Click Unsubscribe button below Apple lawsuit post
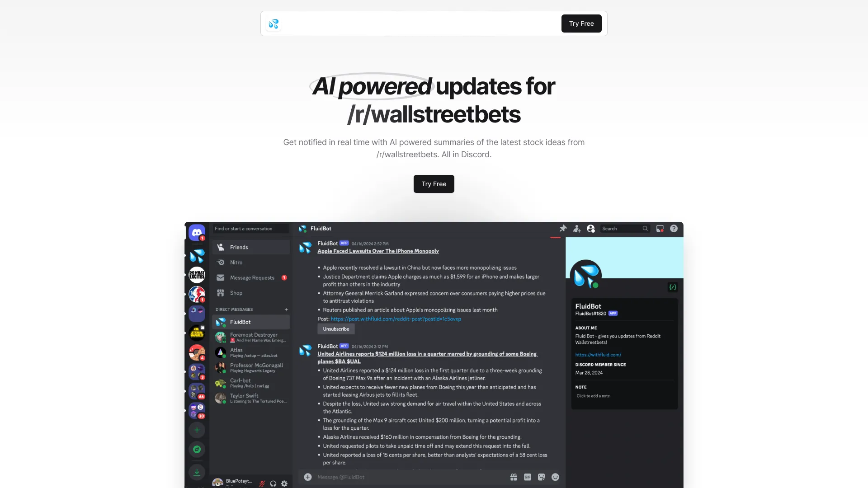 point(335,329)
